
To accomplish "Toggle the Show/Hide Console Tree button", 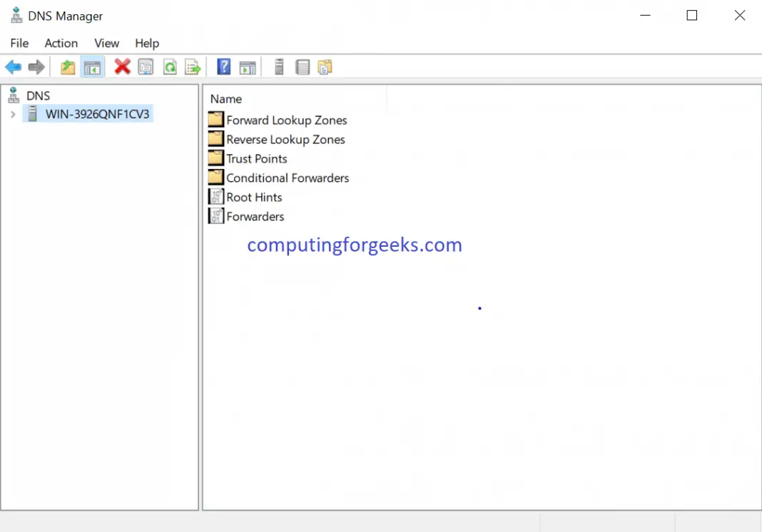I will pyautogui.click(x=92, y=68).
